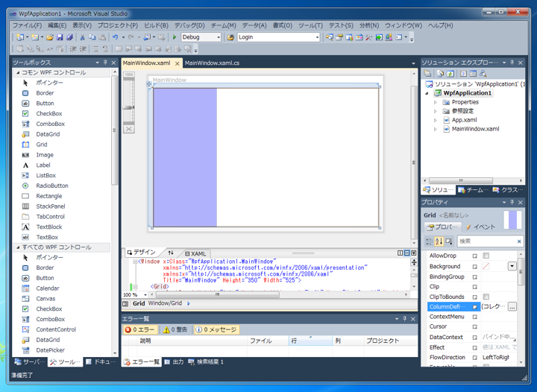Expand the App.xaml node

pyautogui.click(x=436, y=120)
